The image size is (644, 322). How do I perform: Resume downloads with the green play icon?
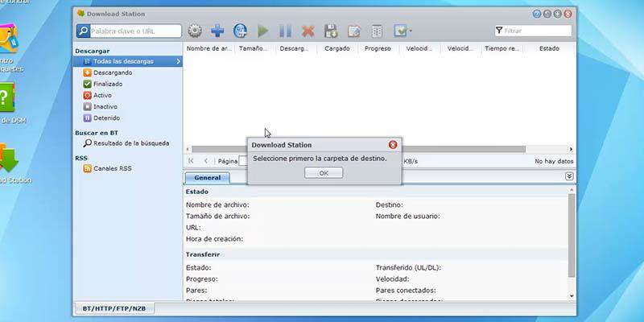(x=263, y=31)
